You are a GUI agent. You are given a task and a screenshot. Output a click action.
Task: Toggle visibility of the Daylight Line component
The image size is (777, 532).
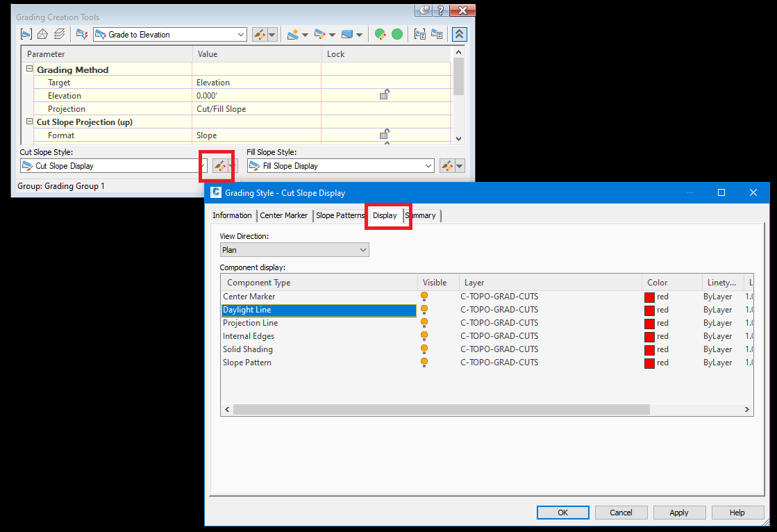424,309
